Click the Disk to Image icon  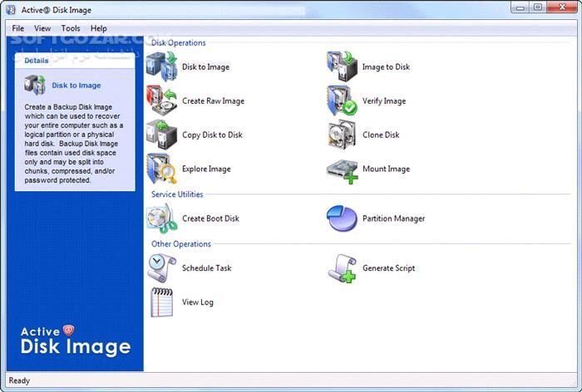(162, 66)
